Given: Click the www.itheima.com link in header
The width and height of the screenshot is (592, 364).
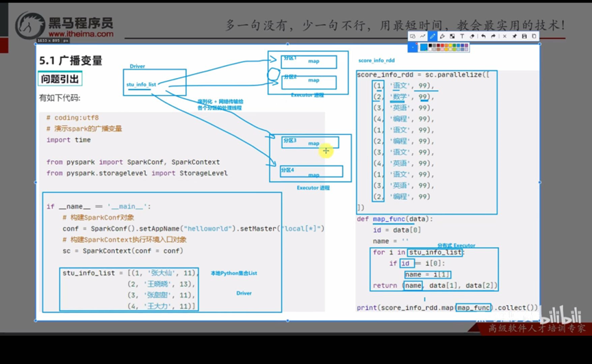Looking at the screenshot, I should (x=81, y=34).
